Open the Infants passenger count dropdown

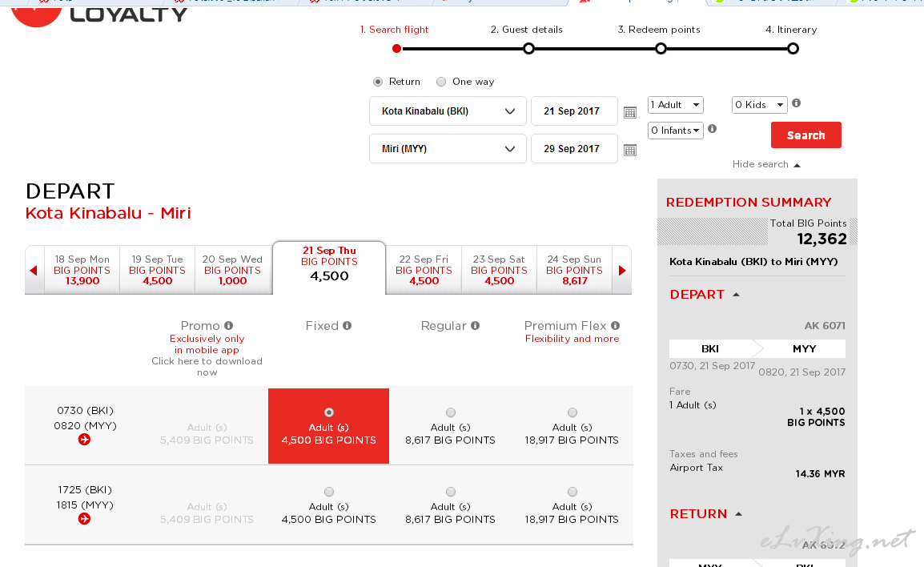675,131
